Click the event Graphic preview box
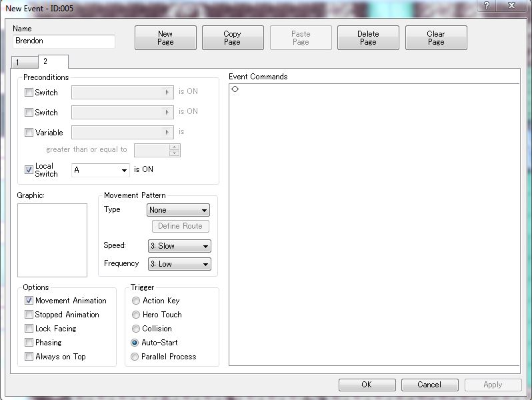 pyautogui.click(x=52, y=240)
